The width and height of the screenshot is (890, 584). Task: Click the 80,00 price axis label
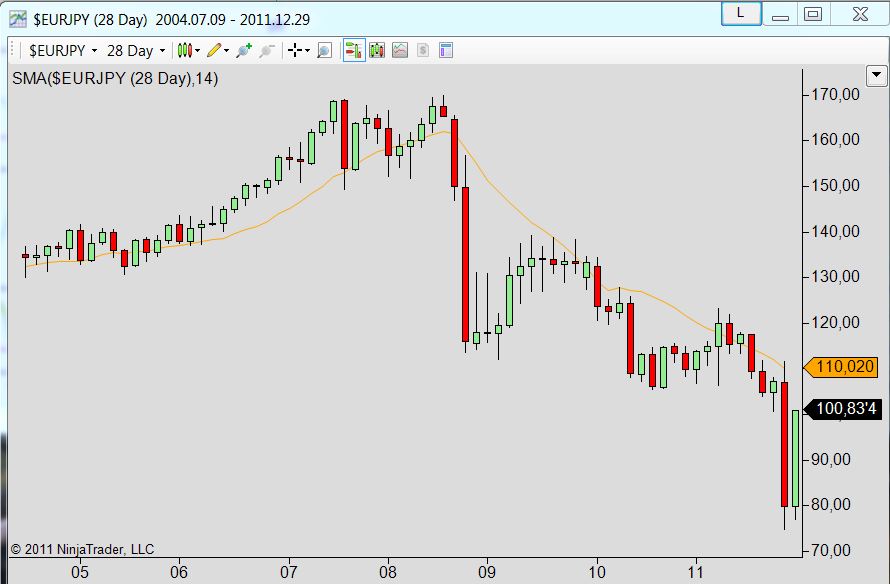click(831, 504)
